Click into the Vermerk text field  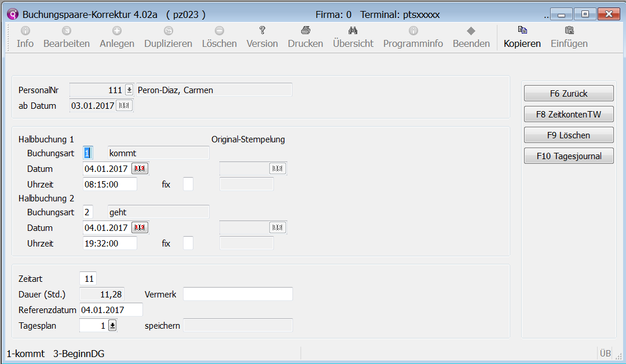pyautogui.click(x=237, y=295)
